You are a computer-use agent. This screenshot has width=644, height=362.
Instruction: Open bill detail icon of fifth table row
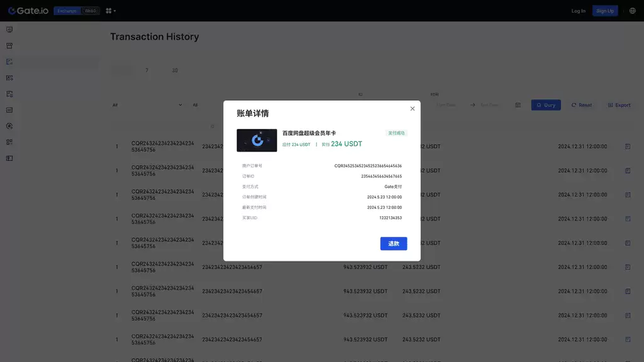[628, 243]
